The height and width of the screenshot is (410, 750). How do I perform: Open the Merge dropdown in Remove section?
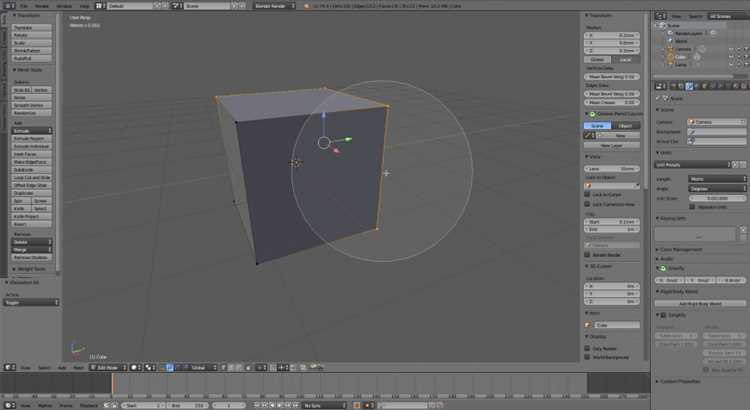(32, 250)
